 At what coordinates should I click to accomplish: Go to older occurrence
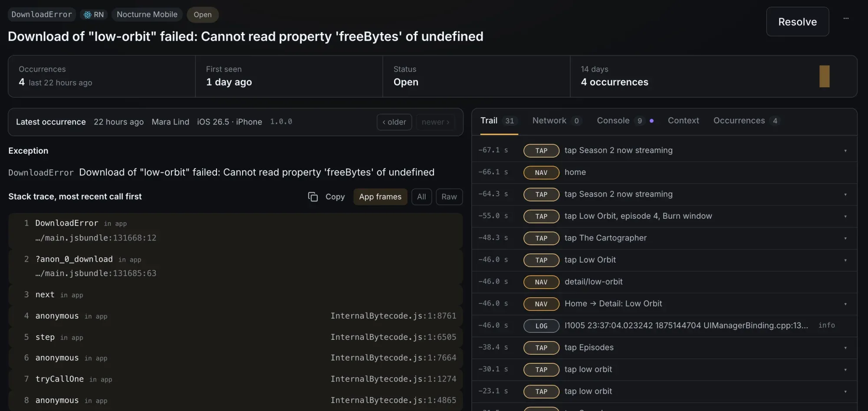coord(394,122)
